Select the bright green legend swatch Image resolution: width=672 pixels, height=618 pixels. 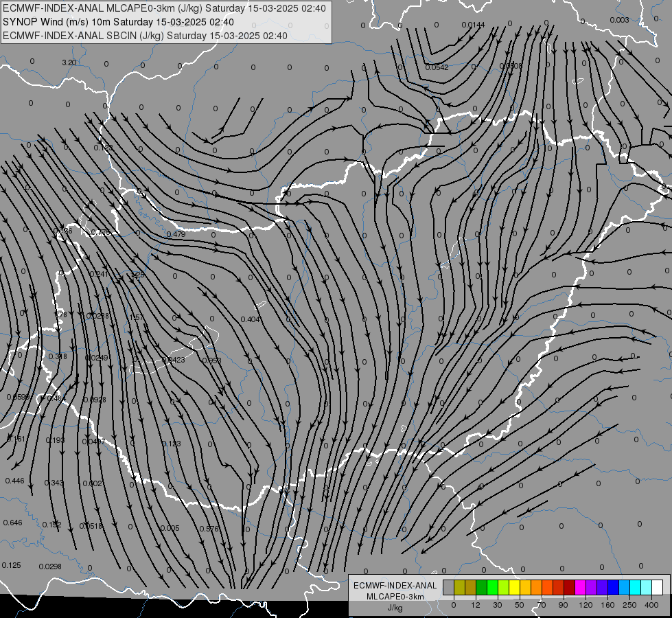pos(492,587)
